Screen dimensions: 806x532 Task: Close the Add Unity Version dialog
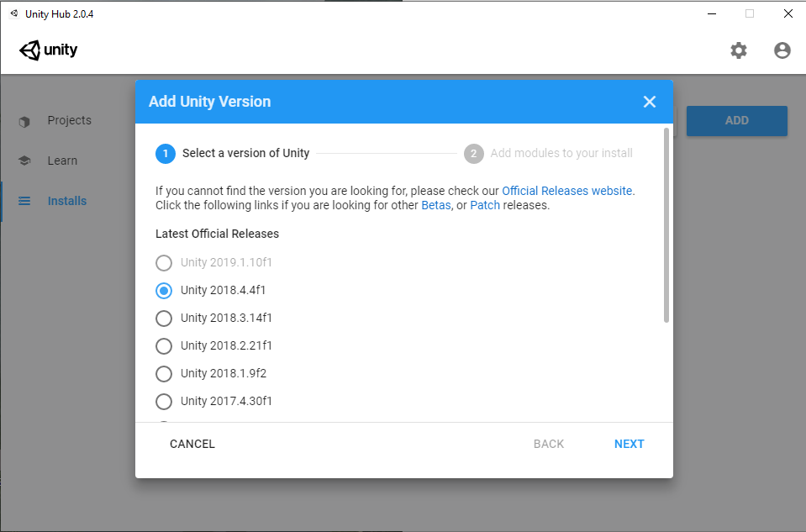pyautogui.click(x=649, y=102)
